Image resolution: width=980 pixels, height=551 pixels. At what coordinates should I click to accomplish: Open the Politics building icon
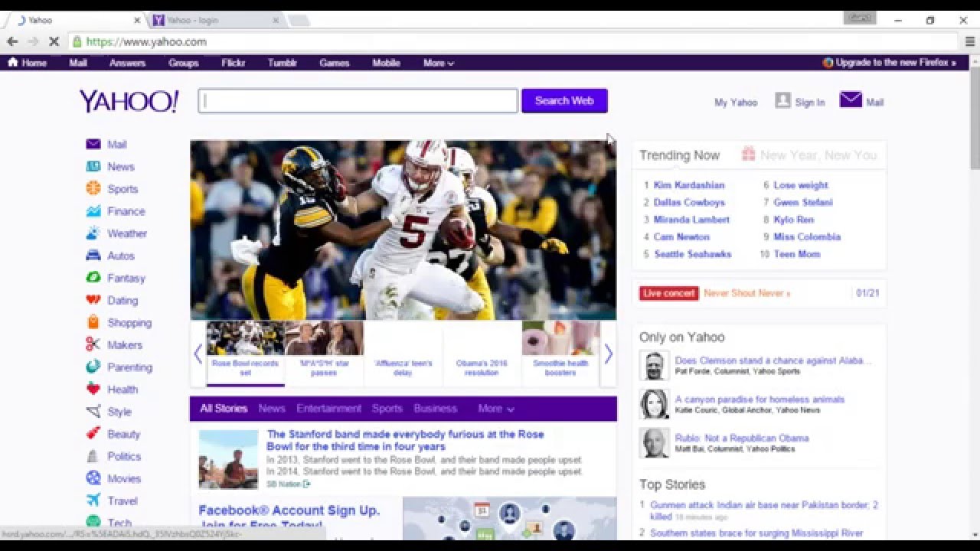click(x=93, y=456)
